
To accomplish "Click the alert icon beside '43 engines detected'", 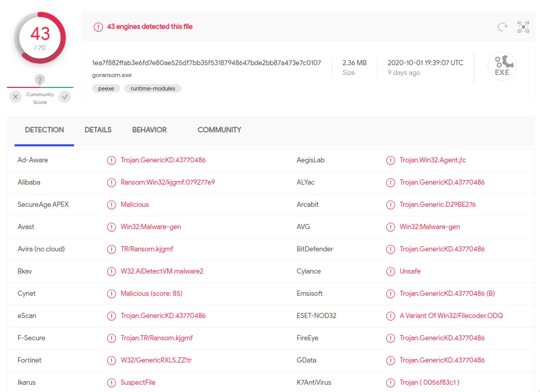I will pos(98,27).
